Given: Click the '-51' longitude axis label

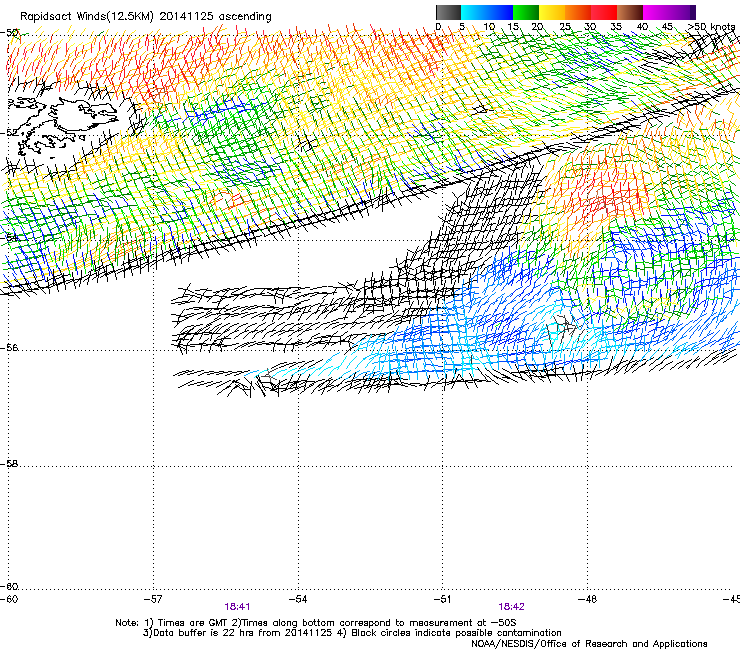Looking at the screenshot, I should (442, 599).
